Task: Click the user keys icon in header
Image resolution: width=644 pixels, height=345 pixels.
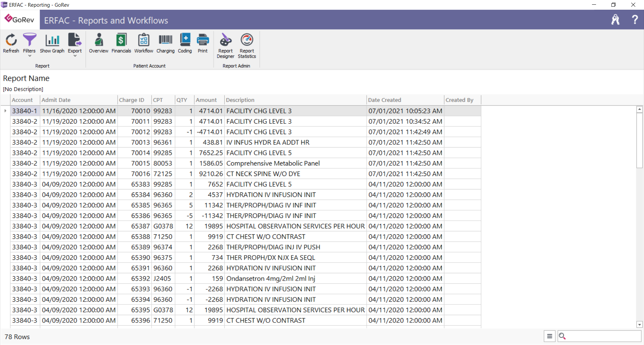Action: tap(615, 19)
